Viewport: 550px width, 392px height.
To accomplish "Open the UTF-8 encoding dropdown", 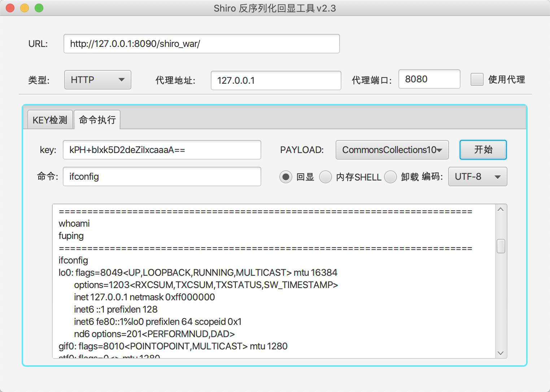I will (x=477, y=177).
